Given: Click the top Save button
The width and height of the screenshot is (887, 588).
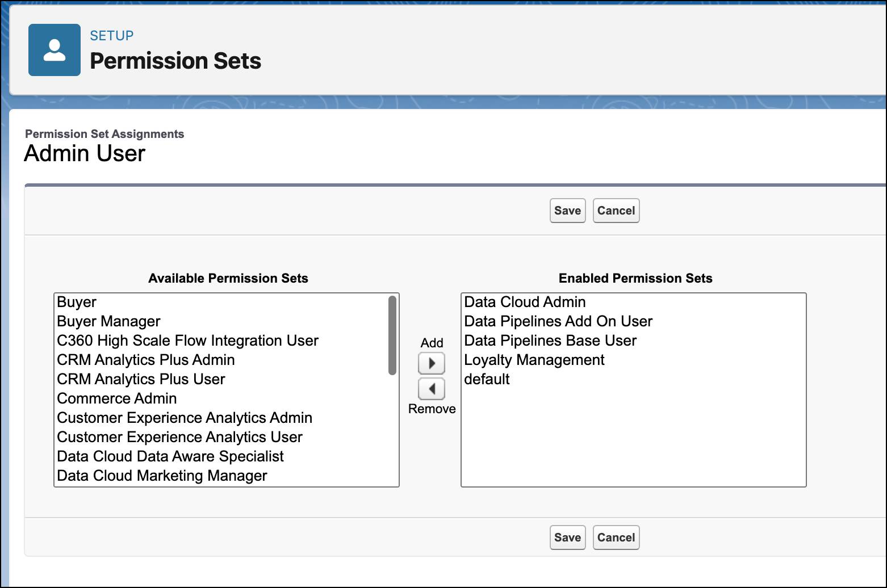Looking at the screenshot, I should [567, 211].
